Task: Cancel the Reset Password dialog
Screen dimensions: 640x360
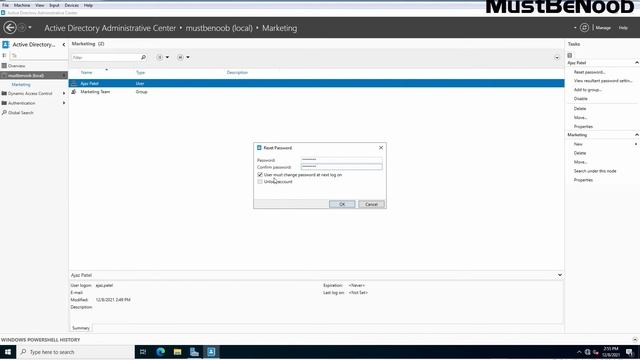Action: coord(371,204)
